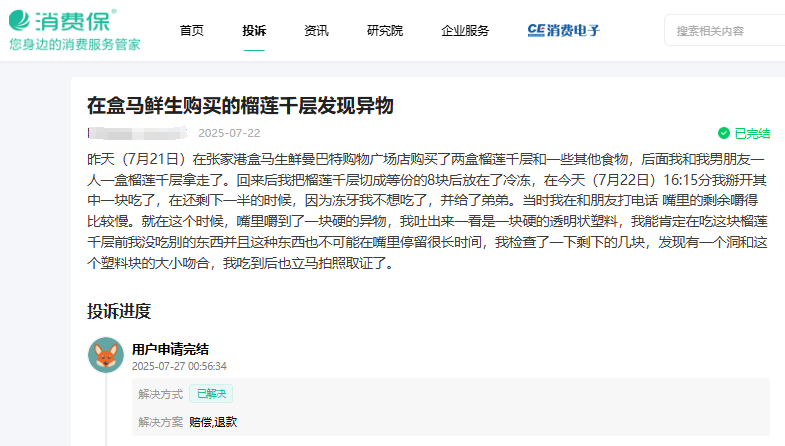The image size is (785, 446).
Task: Click the green 已完结 check icon
Action: pyautogui.click(x=723, y=133)
